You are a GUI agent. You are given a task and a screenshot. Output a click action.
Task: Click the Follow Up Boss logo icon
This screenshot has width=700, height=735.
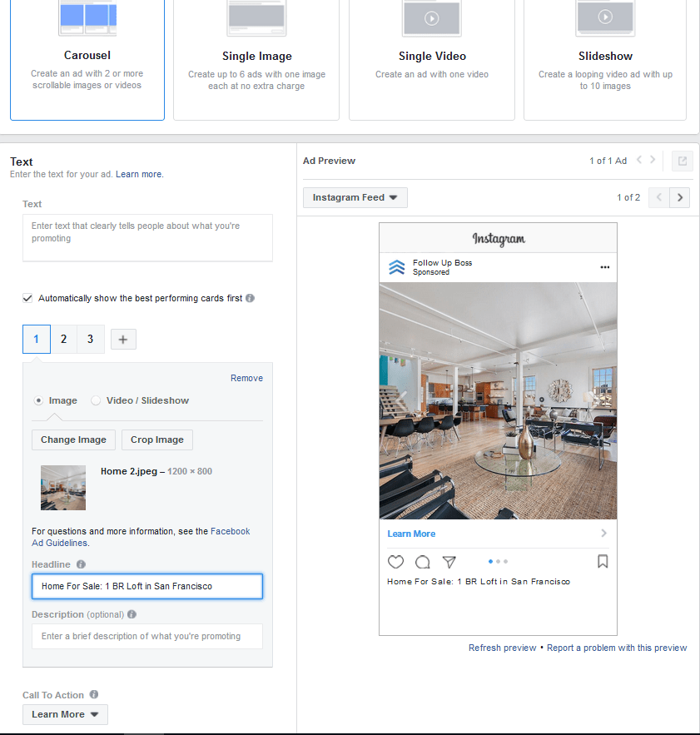point(397,267)
